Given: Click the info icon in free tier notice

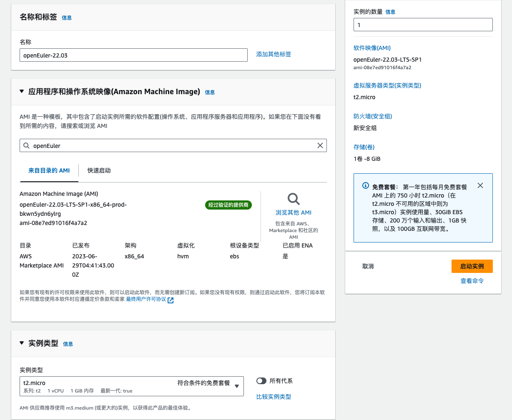Looking at the screenshot, I should click(x=365, y=186).
